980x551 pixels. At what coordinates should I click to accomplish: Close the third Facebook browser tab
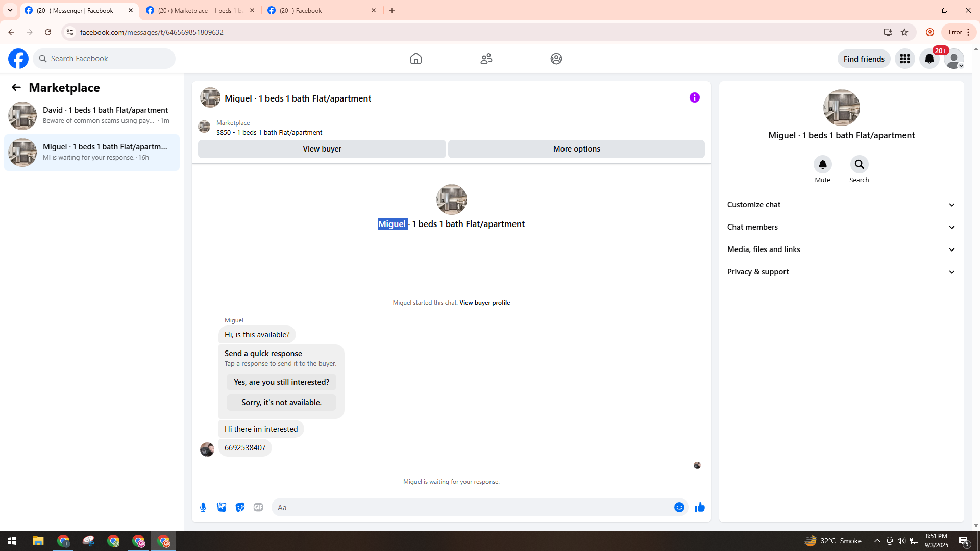point(374,10)
